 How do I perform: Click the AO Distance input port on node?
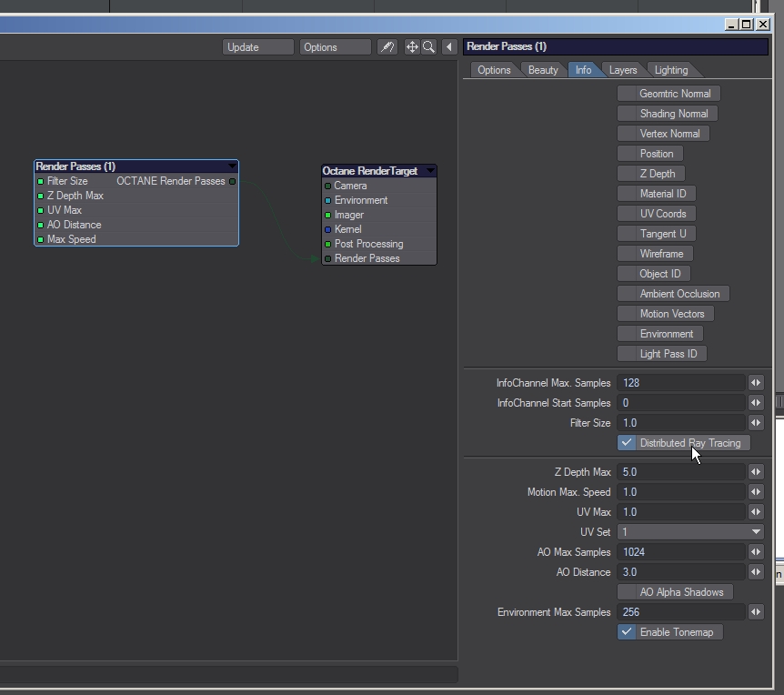tap(41, 225)
